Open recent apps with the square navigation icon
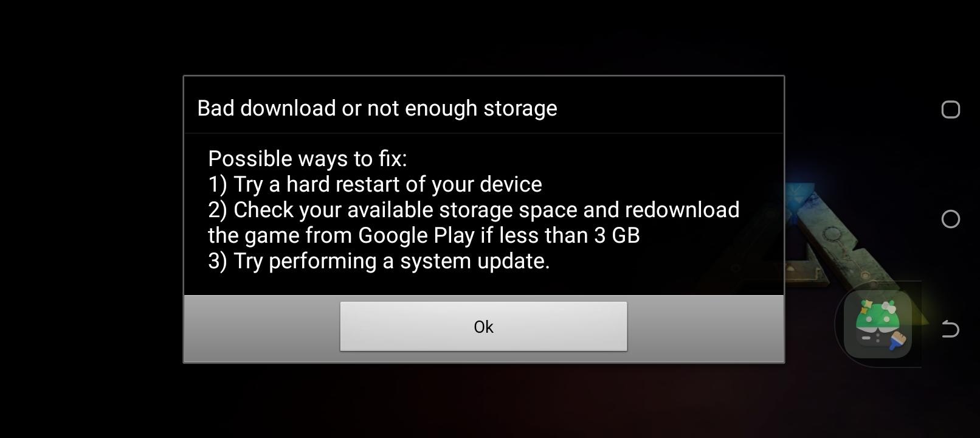The width and height of the screenshot is (980, 438). pos(950,109)
